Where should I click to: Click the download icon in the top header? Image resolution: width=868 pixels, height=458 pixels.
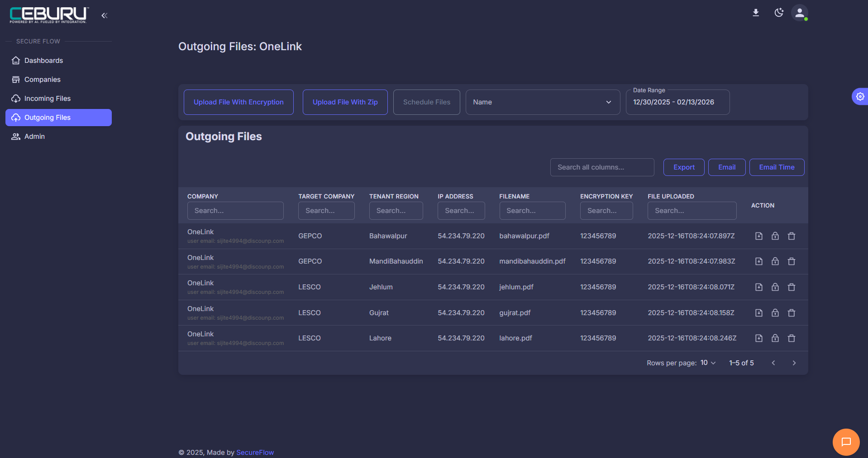[756, 13]
